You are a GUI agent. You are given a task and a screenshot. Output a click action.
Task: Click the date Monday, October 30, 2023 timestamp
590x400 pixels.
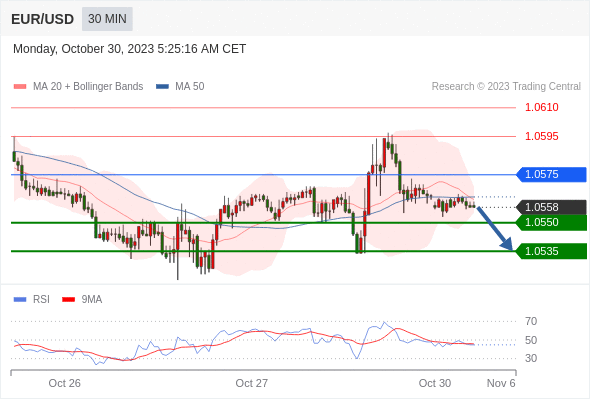[x=129, y=49]
